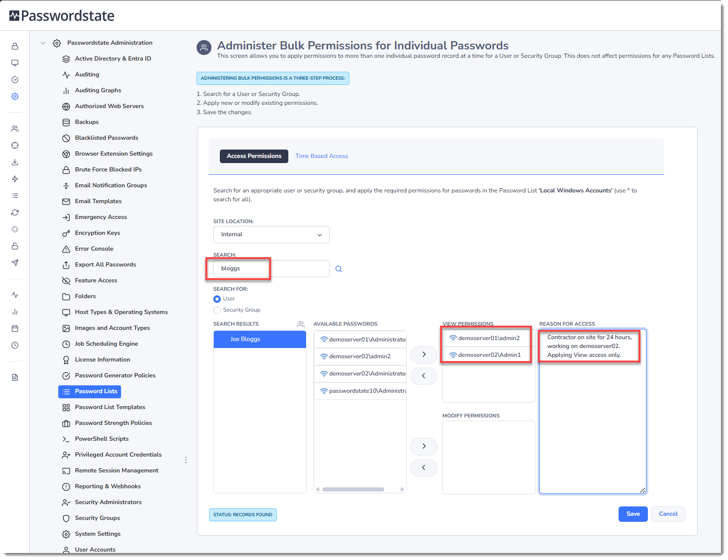Click the Reason for Access text area

(x=593, y=411)
